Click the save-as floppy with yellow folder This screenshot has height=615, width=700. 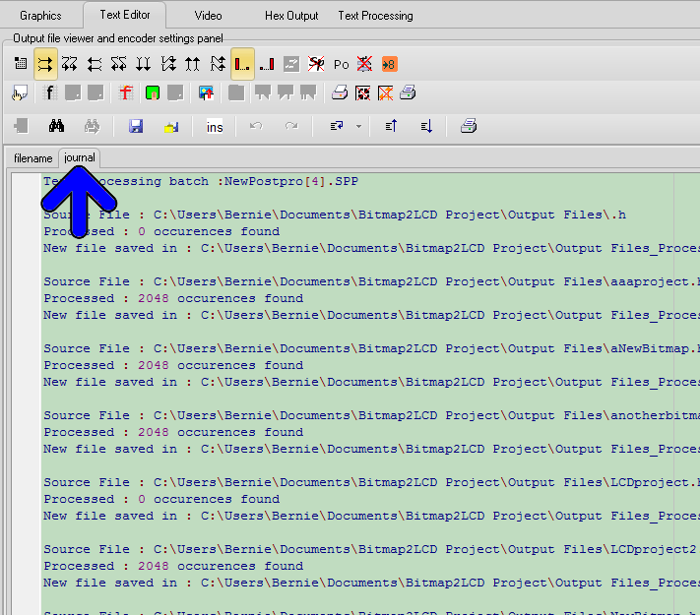[x=171, y=127]
